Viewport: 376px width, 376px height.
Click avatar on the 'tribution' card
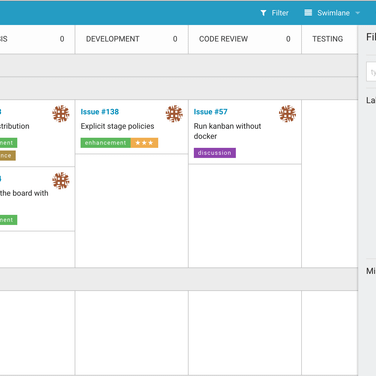click(x=61, y=114)
